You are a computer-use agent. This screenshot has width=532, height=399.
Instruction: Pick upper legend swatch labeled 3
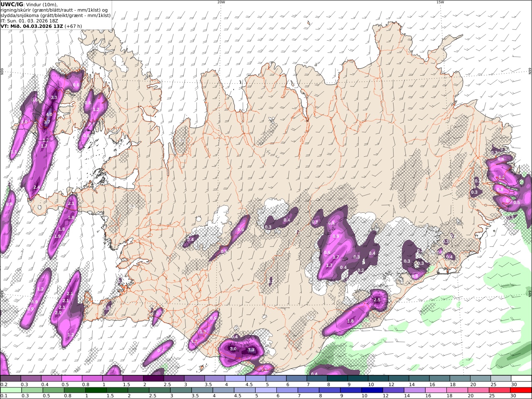coord(194,379)
